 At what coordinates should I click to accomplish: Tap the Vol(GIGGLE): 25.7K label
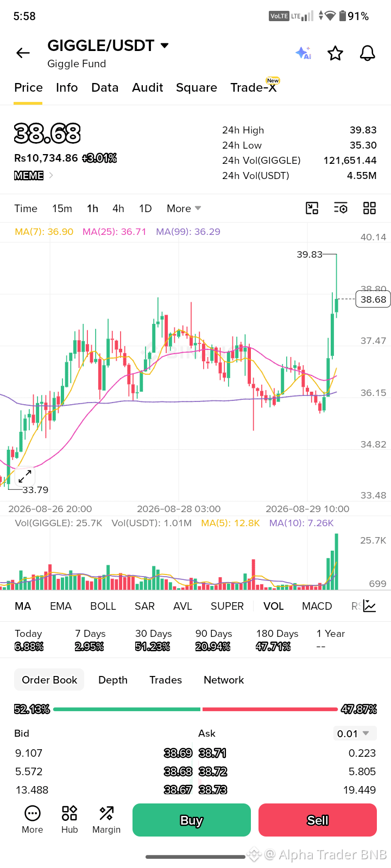coord(59,523)
